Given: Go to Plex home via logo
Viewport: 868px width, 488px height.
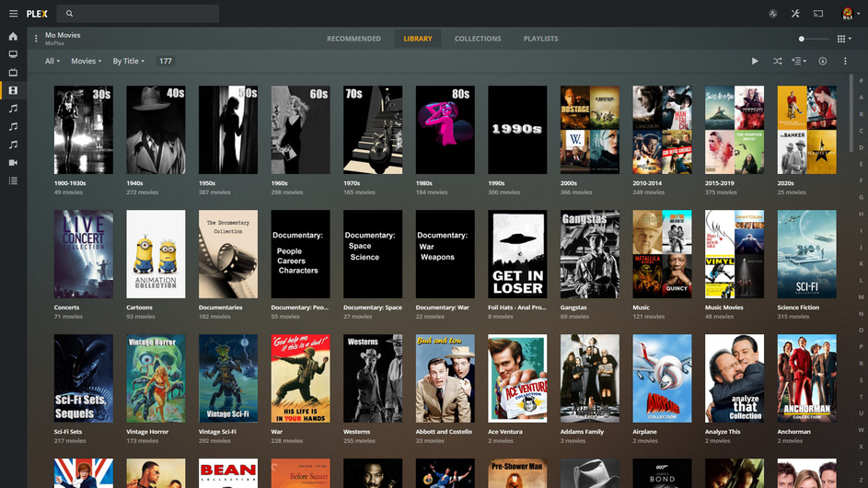Looking at the screenshot, I should pos(37,14).
